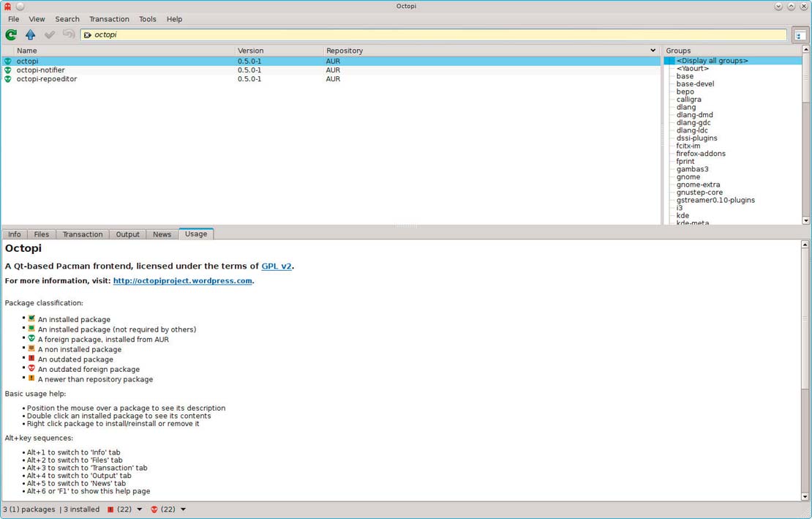Viewport: 812px width, 519px height.
Task: Click the alien icon beside octopi-notifier
Action: tap(8, 70)
